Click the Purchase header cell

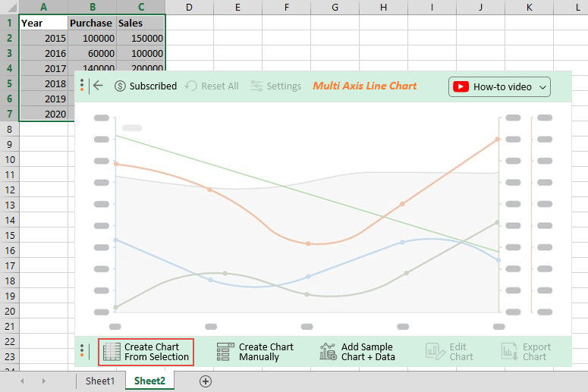tap(93, 23)
